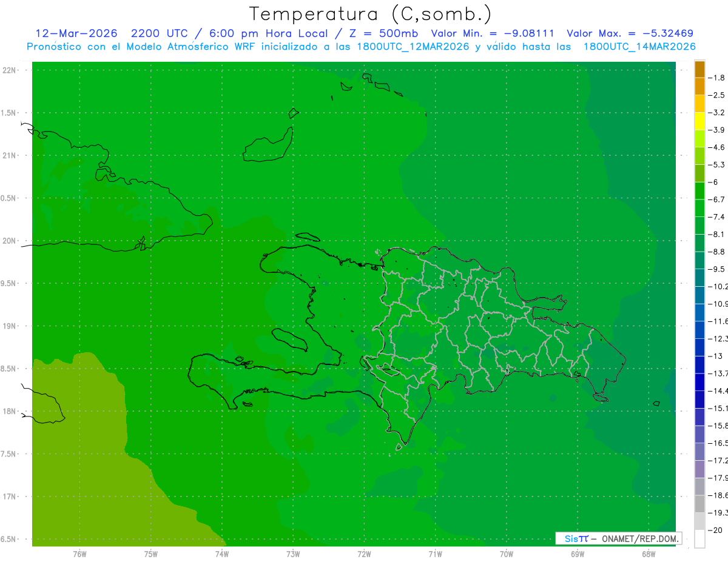728x562 pixels.
Task: Click the "-9.5" color scale label
Action: 716,269
